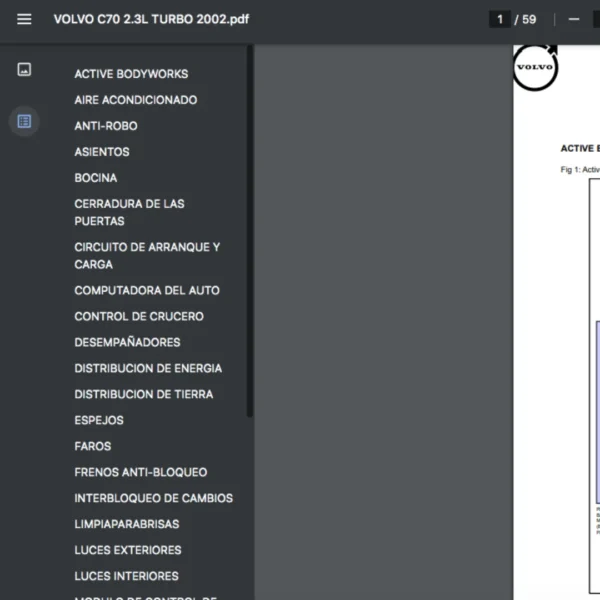This screenshot has width=600, height=600.
Task: Show page thumbnails view
Action: pos(24,70)
